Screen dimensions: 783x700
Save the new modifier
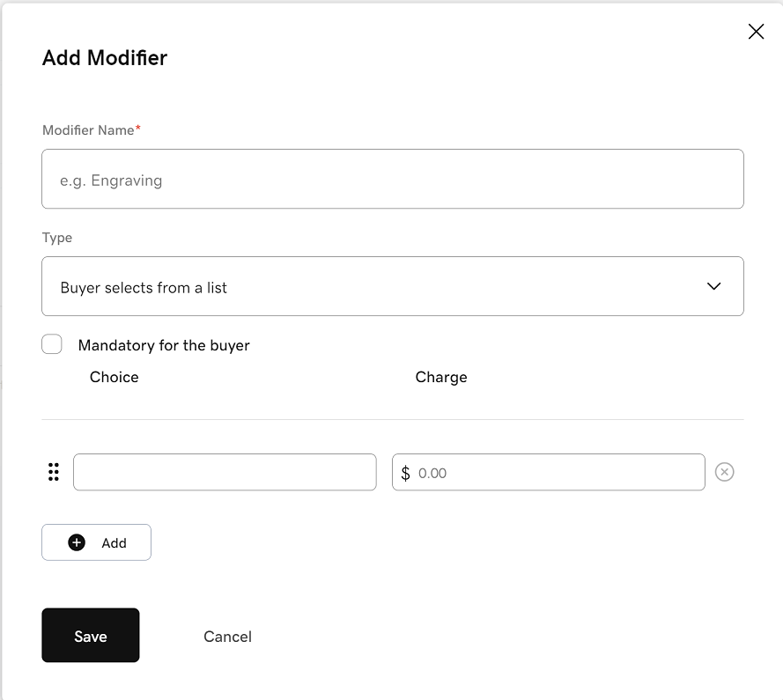tap(91, 635)
